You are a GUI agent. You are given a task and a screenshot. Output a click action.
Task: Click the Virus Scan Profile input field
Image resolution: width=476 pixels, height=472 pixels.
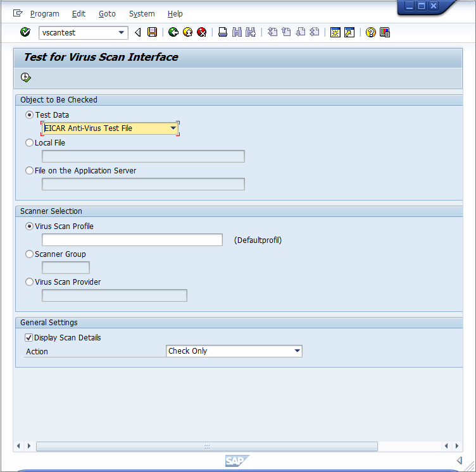132,240
